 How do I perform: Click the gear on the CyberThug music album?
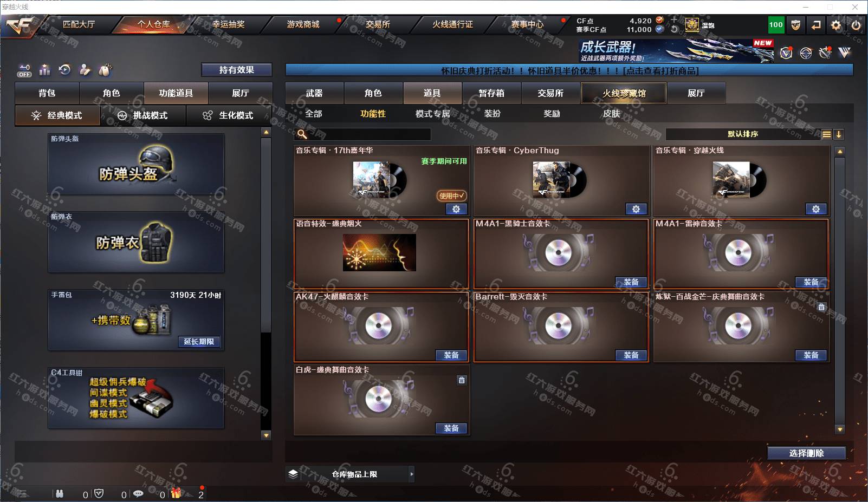coord(636,209)
